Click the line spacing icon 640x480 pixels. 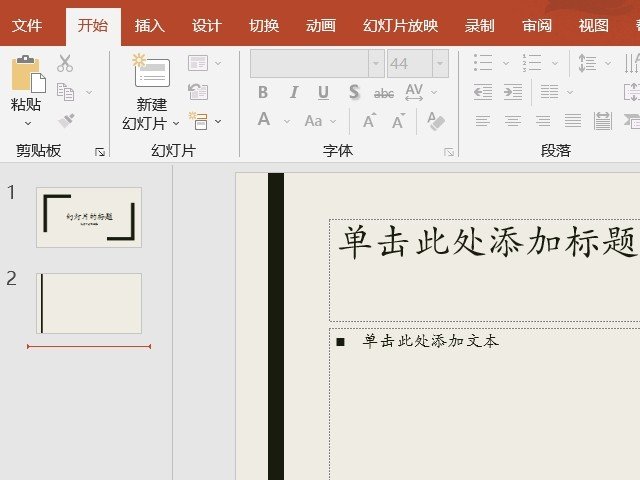tap(587, 63)
